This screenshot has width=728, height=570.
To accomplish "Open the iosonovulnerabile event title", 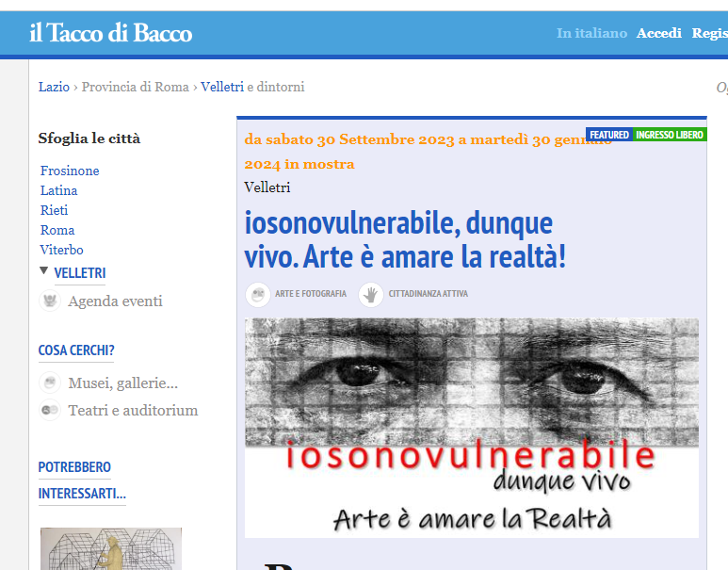I will pos(405,239).
